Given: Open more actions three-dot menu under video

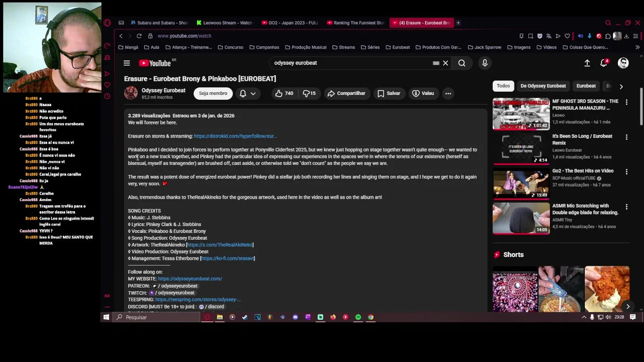Looking at the screenshot, I should [x=448, y=94].
